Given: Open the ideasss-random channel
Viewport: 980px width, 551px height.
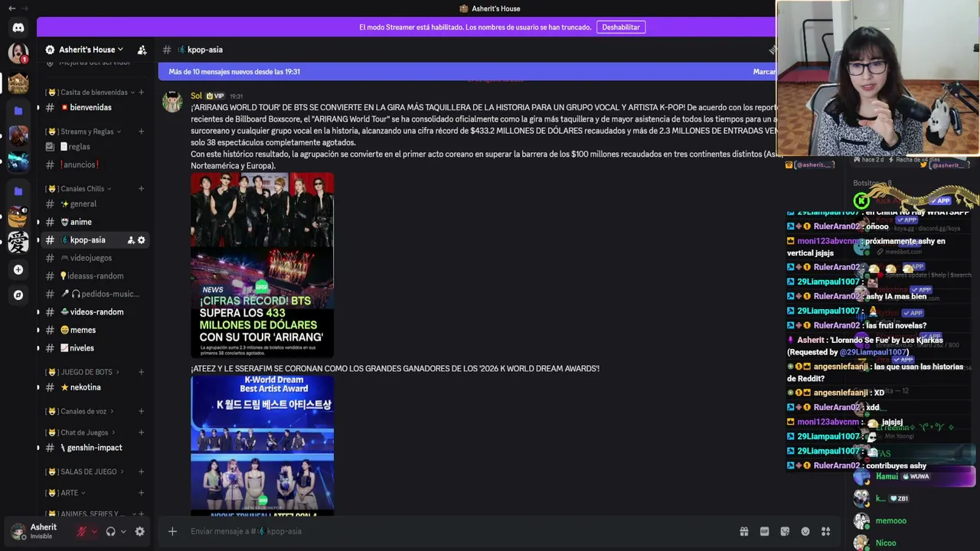Looking at the screenshot, I should coord(95,276).
